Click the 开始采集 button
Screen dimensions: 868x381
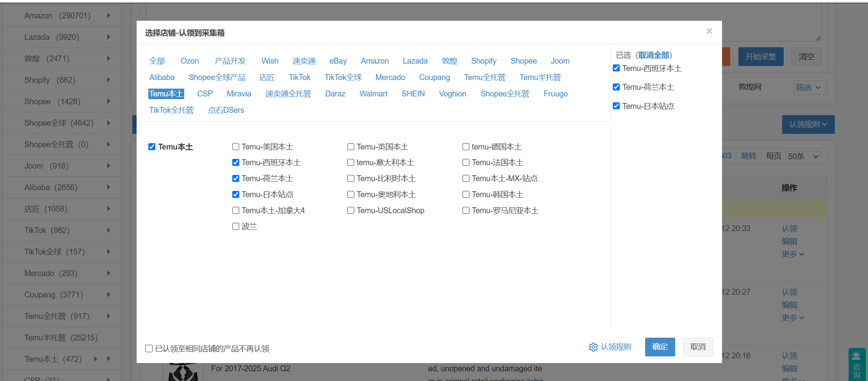click(x=761, y=57)
